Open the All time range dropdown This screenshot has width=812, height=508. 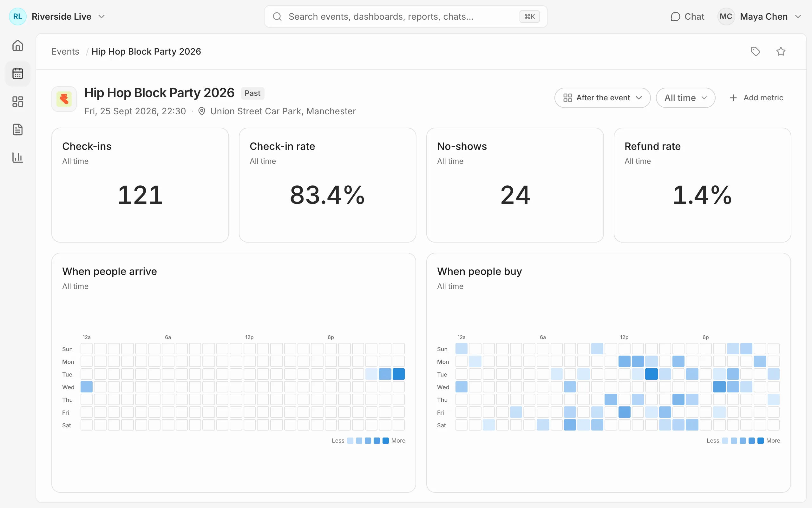(685, 98)
